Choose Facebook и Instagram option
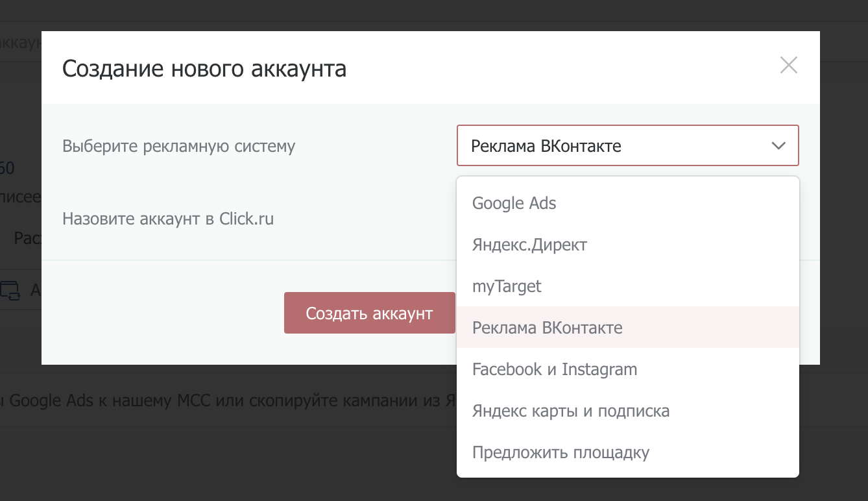 coord(627,369)
